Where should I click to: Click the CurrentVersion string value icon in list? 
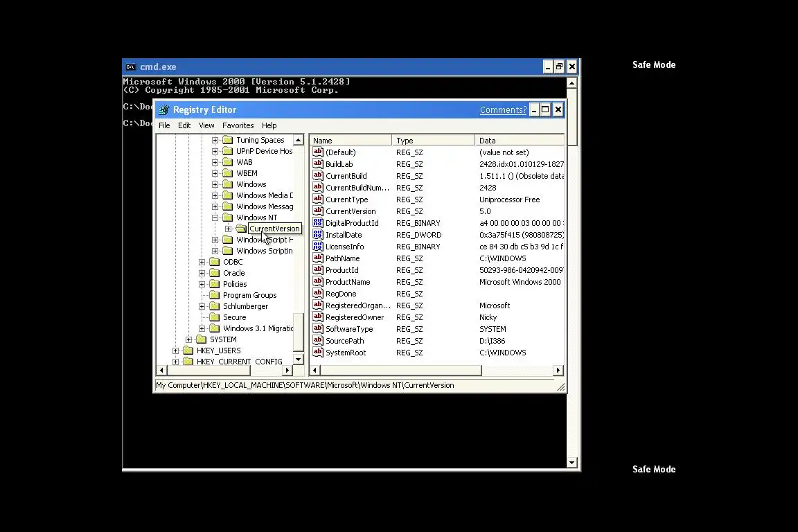click(318, 211)
